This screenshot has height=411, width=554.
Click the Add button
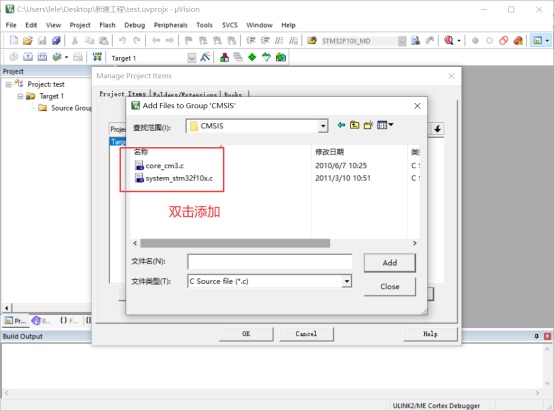point(390,263)
